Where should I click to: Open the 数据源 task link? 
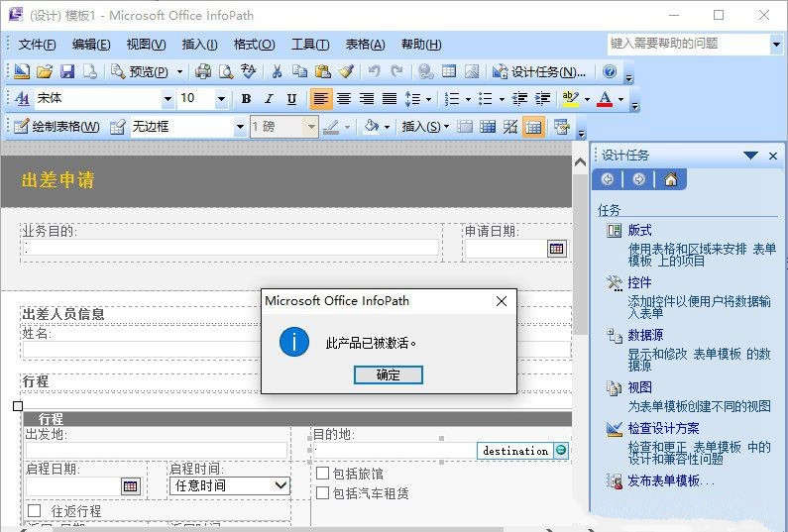pyautogui.click(x=646, y=335)
